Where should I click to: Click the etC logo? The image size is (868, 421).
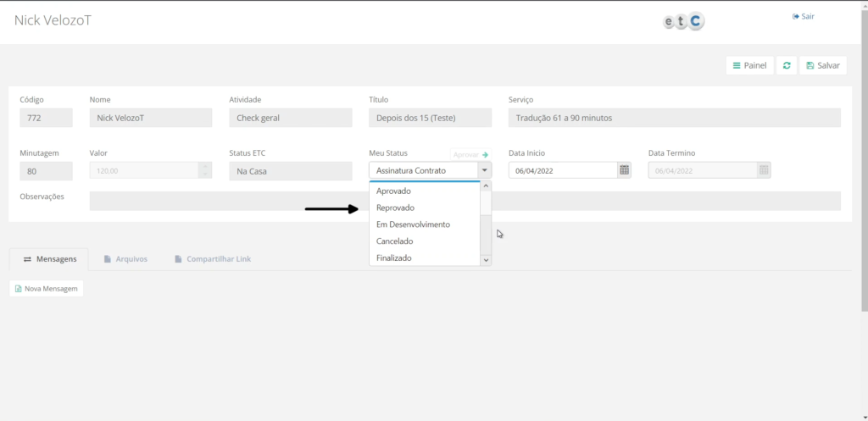coord(684,22)
